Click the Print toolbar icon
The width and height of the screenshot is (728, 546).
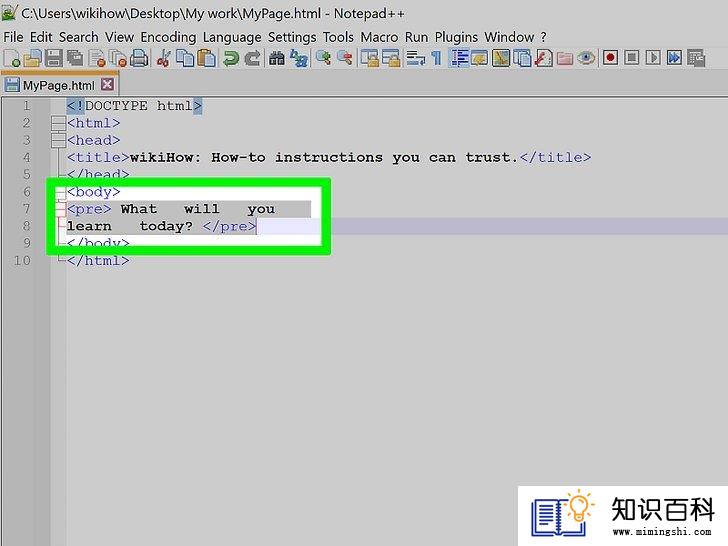[x=139, y=58]
